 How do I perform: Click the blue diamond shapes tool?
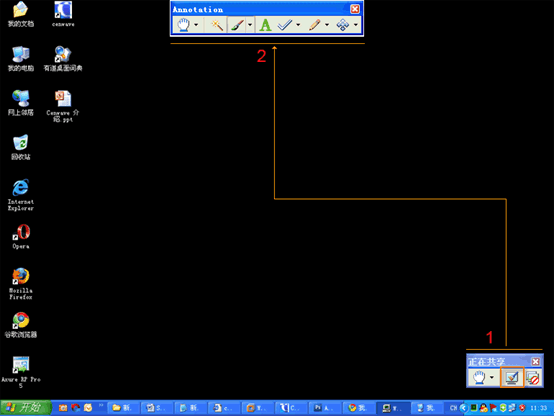(x=343, y=25)
